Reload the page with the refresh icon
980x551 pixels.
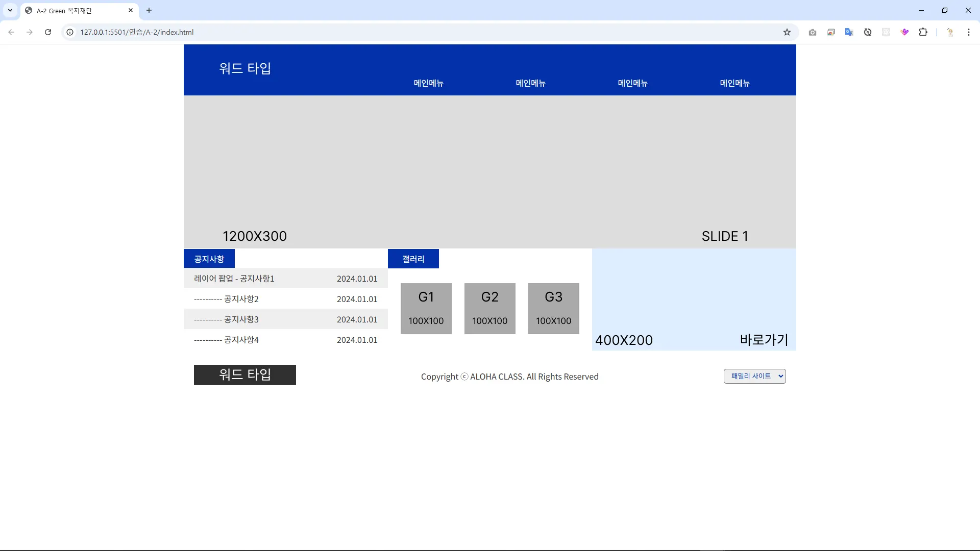[x=48, y=32]
